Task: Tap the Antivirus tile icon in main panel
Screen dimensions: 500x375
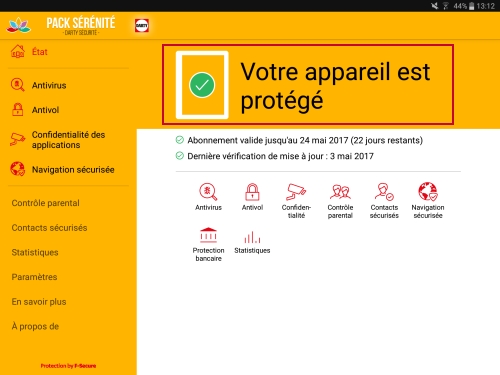Action: tap(208, 192)
